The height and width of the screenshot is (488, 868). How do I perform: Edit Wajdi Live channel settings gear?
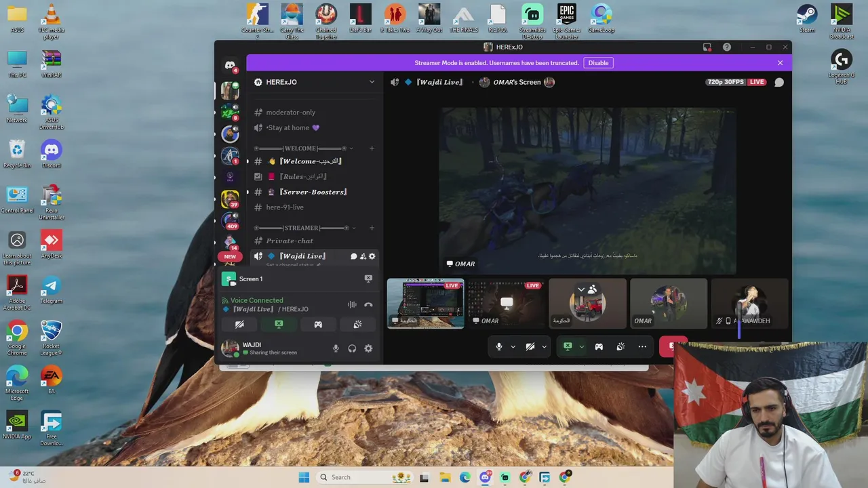click(x=372, y=256)
